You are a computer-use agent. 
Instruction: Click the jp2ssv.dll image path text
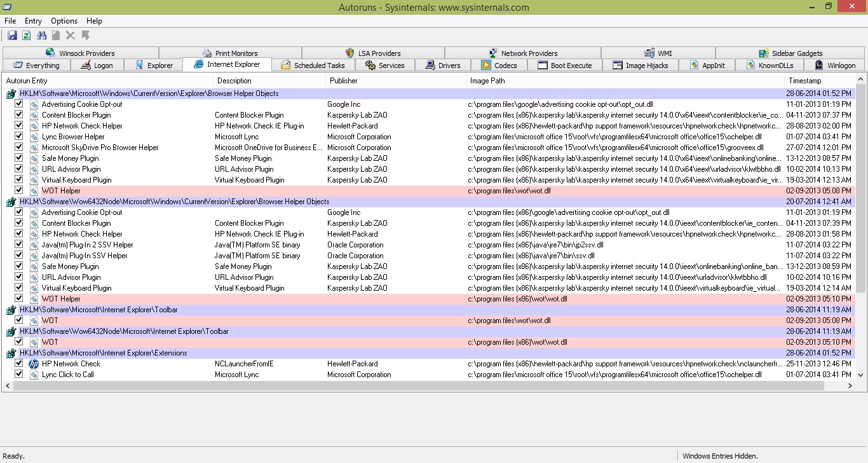pos(536,244)
